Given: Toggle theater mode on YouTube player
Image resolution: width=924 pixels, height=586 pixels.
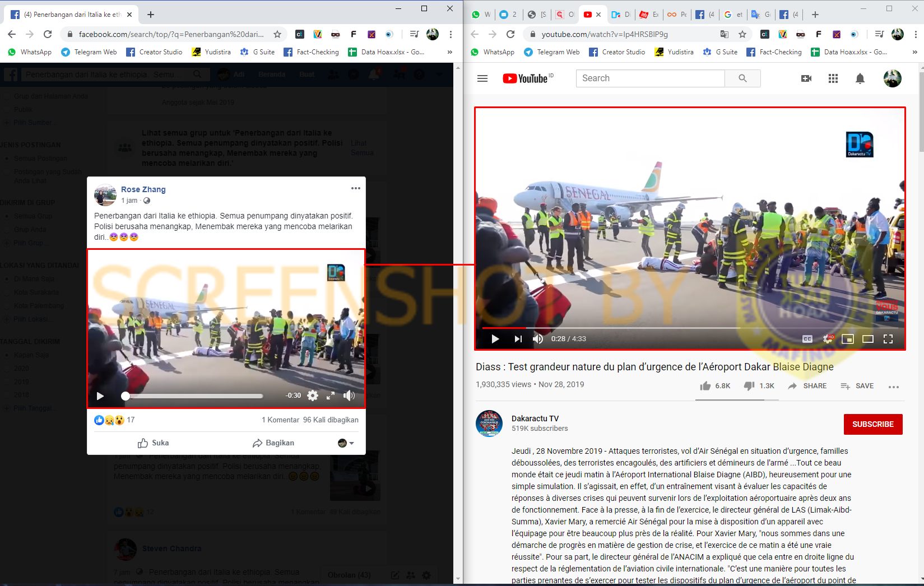Looking at the screenshot, I should click(868, 339).
